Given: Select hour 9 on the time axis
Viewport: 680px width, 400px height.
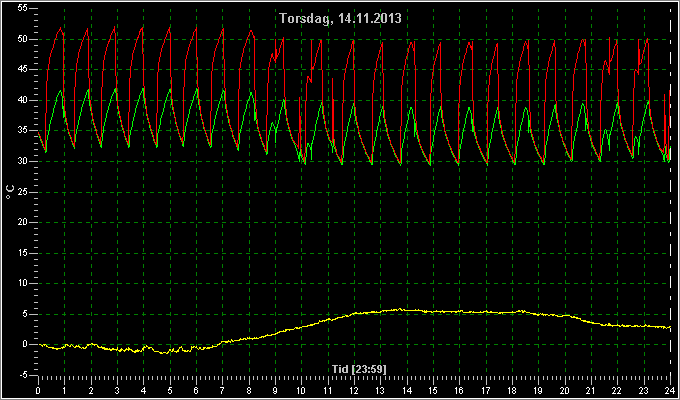Looking at the screenshot, I should tap(275, 390).
